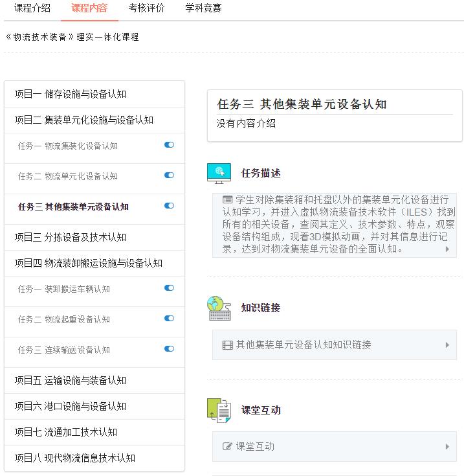
Task: Toggle switch for 任务一 装卸搬运车辆认知
Action: (x=169, y=288)
